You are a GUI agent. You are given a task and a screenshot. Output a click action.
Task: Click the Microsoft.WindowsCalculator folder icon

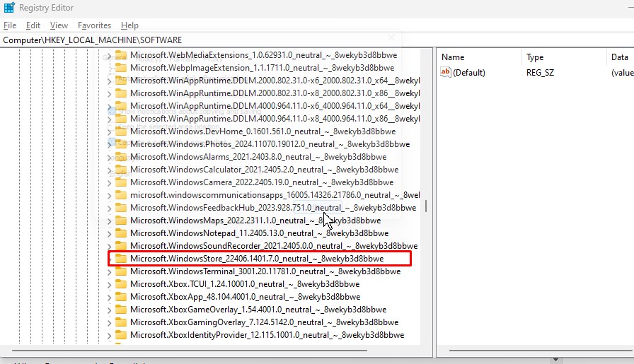click(x=121, y=169)
